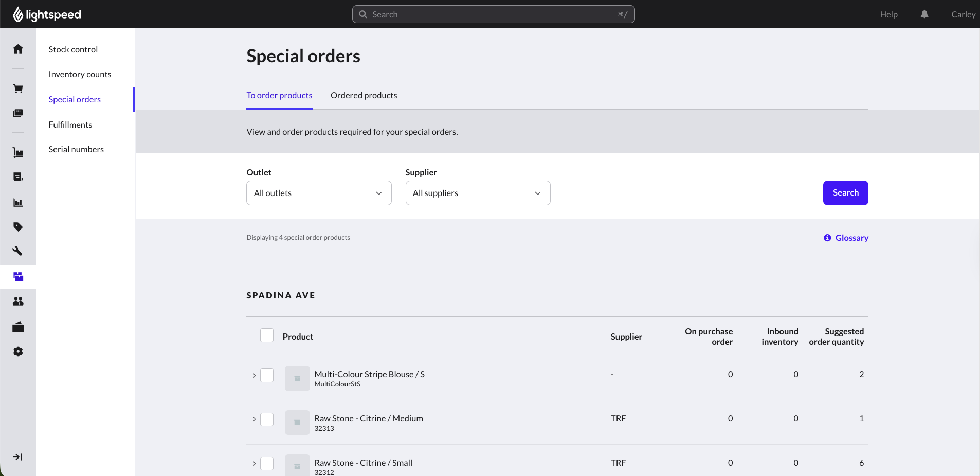
Task: Click the blue Search button
Action: pyautogui.click(x=845, y=193)
